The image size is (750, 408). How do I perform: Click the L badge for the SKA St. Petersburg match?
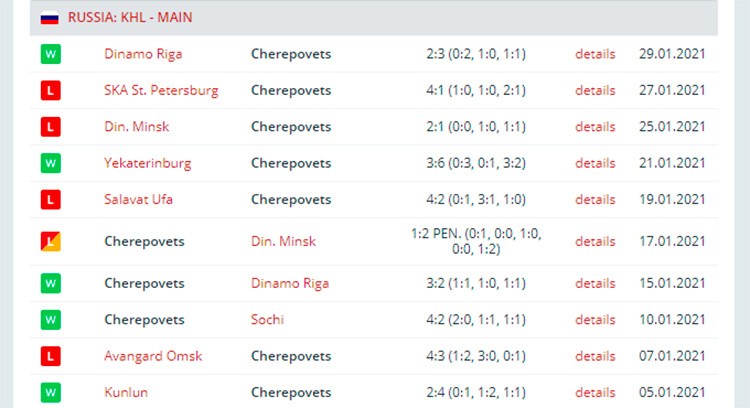click(51, 90)
